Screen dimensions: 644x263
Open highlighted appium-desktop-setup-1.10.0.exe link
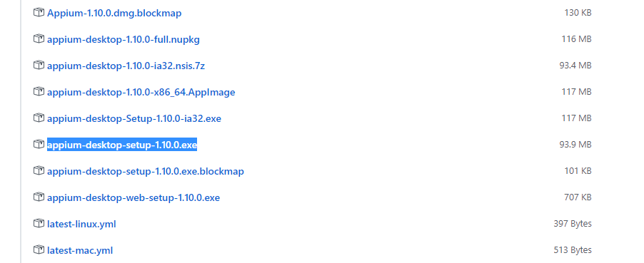pyautogui.click(x=122, y=145)
